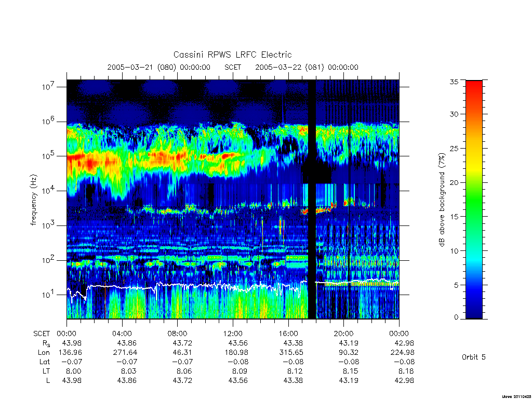
Task: Click longitude value 315.65
Action: point(291,352)
